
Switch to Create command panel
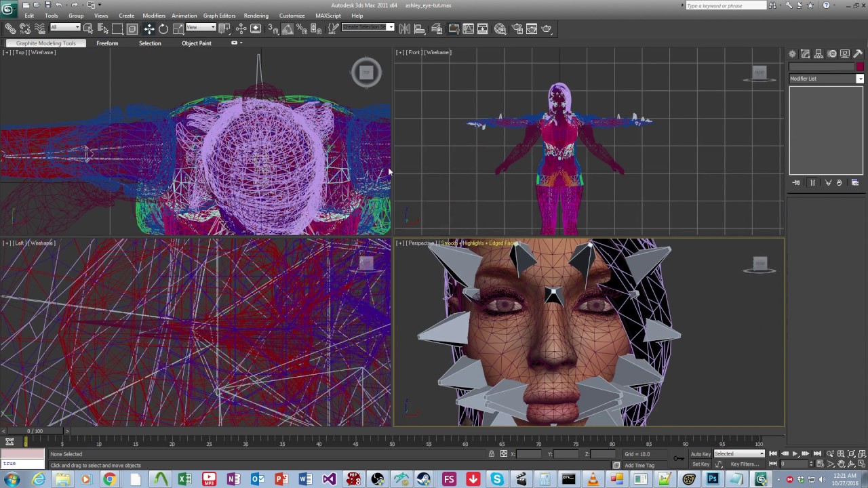pyautogui.click(x=792, y=54)
